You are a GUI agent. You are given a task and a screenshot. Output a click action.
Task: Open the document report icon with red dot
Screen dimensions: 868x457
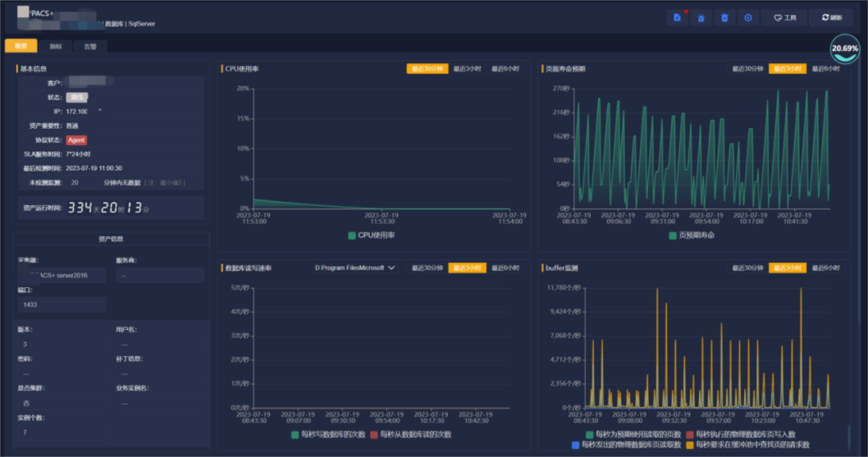677,18
